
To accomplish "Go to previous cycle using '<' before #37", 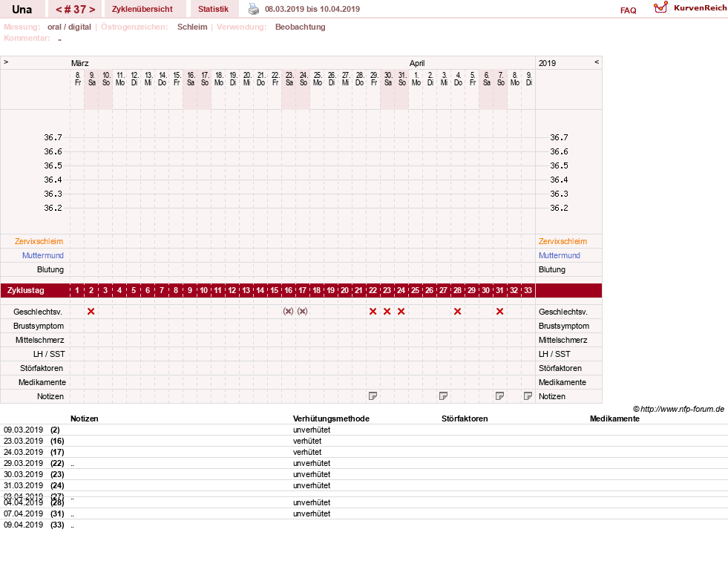I will pyautogui.click(x=59, y=10).
